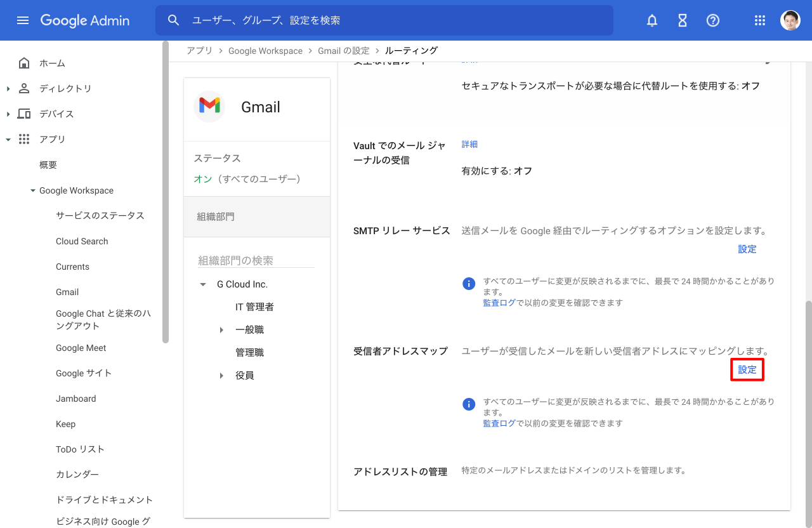812x528 pixels.
Task: Open ToDo リスト in sidebar
Action: pyautogui.click(x=80, y=449)
